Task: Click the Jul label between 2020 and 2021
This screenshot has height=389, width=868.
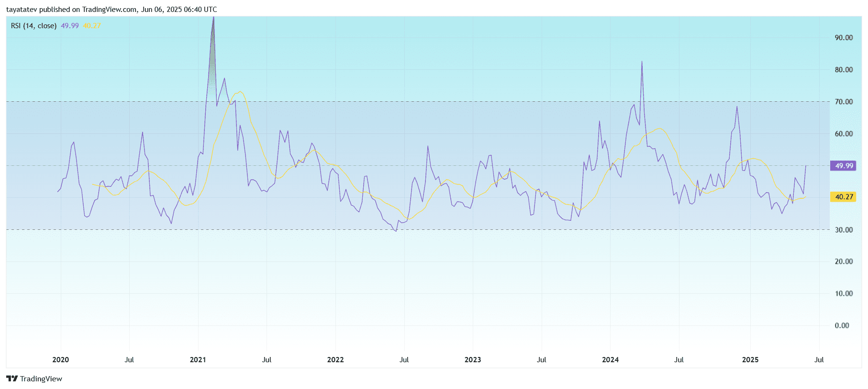Action: click(x=129, y=360)
